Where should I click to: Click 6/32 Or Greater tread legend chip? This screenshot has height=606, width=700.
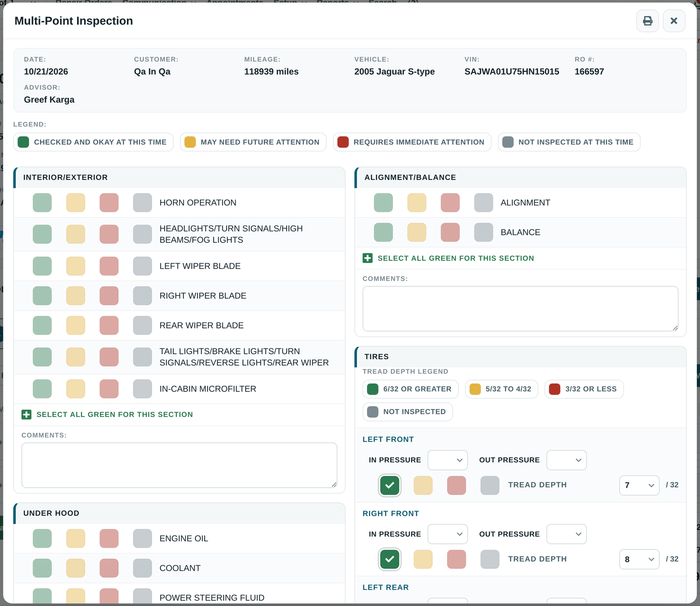click(410, 389)
